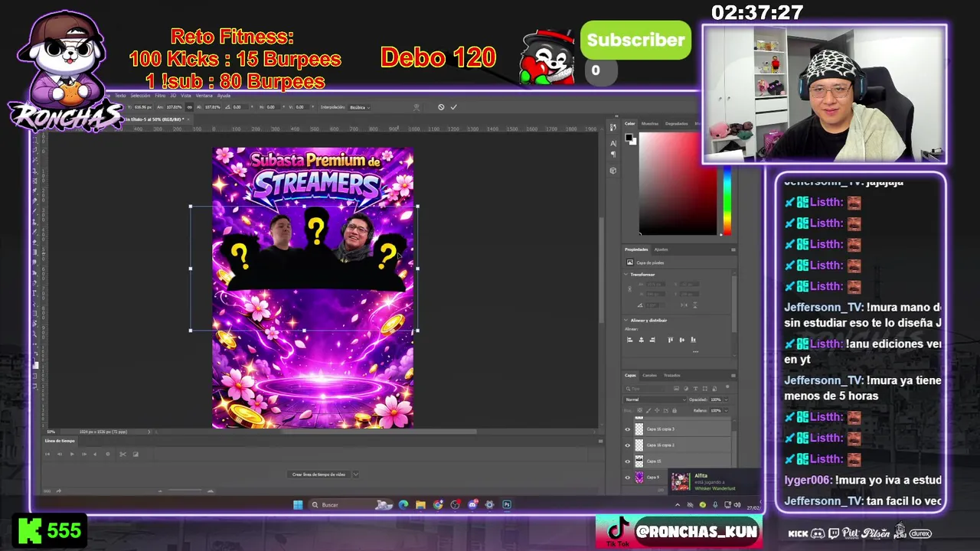Click the Y position field in options bar
980x551 pixels.
click(x=143, y=107)
